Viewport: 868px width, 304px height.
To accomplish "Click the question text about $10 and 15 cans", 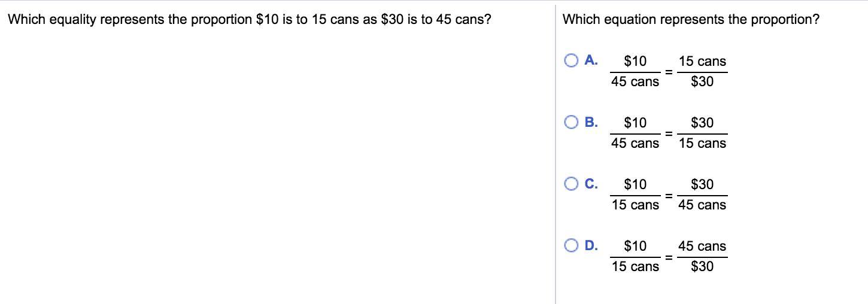I will click(250, 20).
